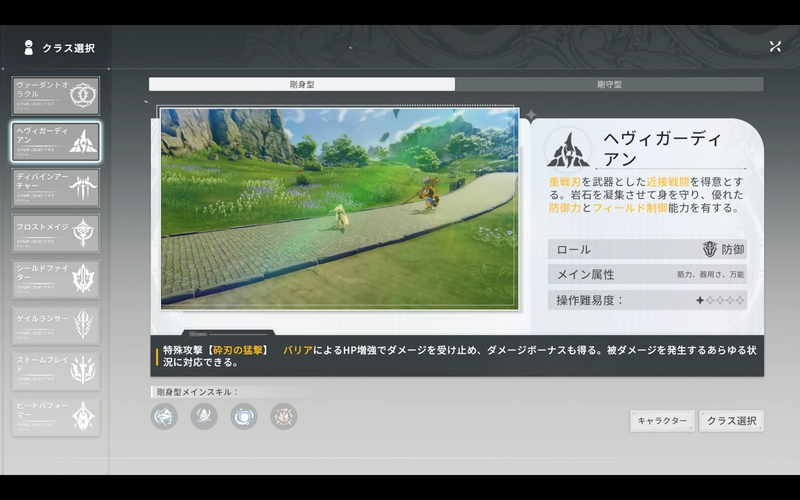Click the キャラクター button
Viewport: 800px width, 500px height.
[x=662, y=421]
